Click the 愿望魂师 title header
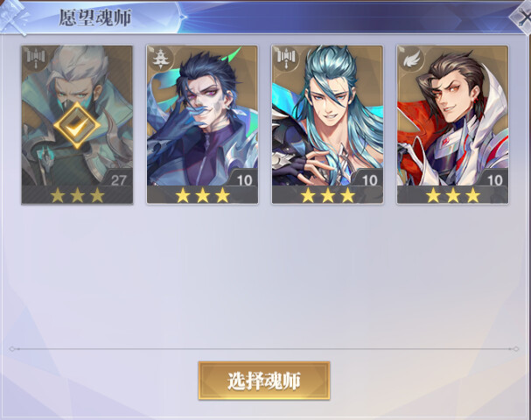 (x=94, y=17)
